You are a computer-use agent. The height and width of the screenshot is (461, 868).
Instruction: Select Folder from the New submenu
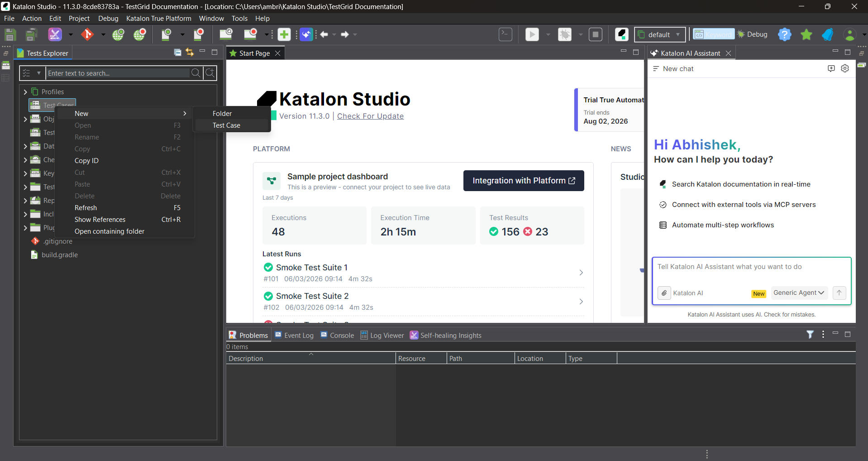pos(232,114)
